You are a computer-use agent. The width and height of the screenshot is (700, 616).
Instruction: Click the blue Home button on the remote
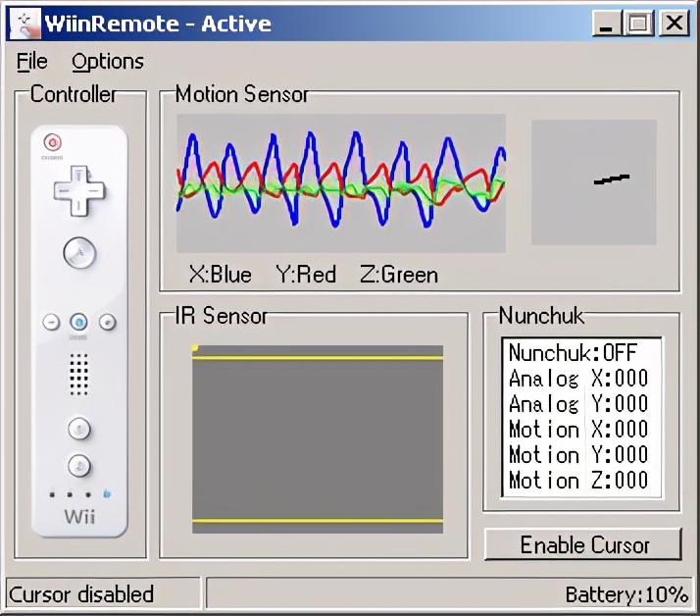(x=79, y=322)
